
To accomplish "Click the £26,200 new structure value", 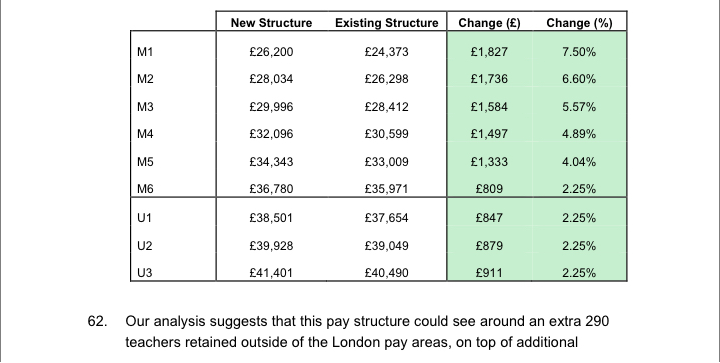I will [271, 52].
